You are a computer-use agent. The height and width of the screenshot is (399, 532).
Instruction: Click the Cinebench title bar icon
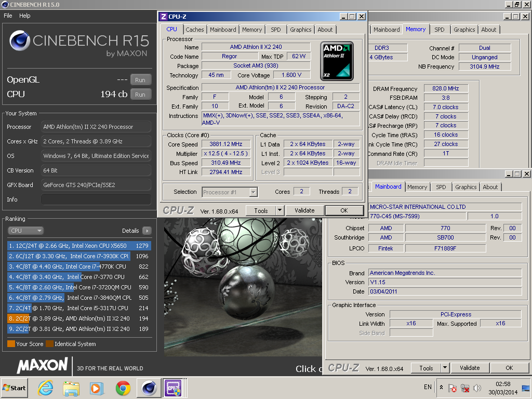click(5, 4)
